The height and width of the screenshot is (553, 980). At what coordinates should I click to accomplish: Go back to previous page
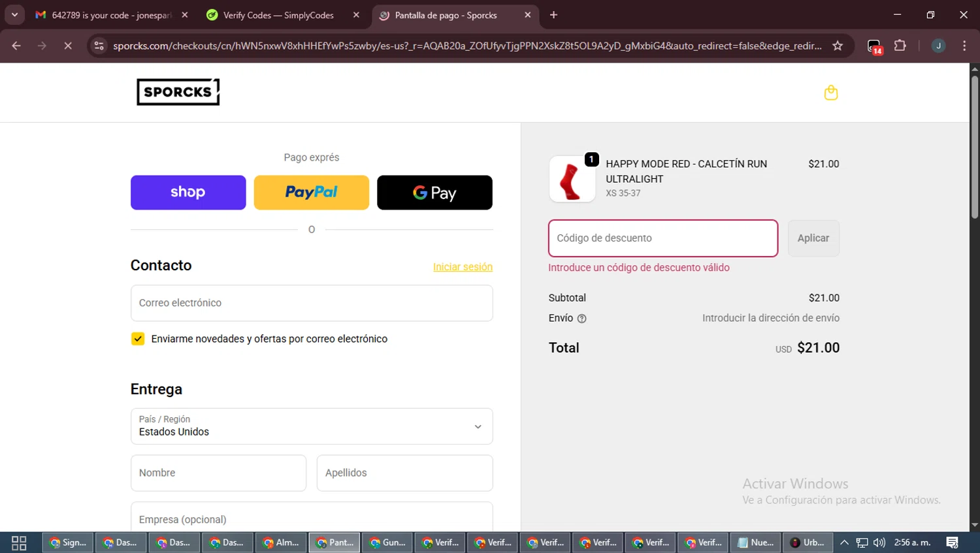pos(16,46)
